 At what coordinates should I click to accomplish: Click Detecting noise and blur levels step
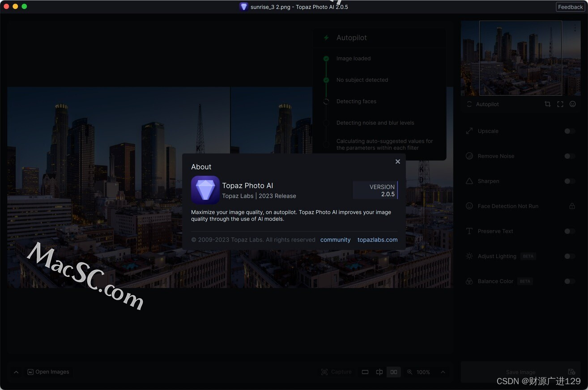click(375, 123)
